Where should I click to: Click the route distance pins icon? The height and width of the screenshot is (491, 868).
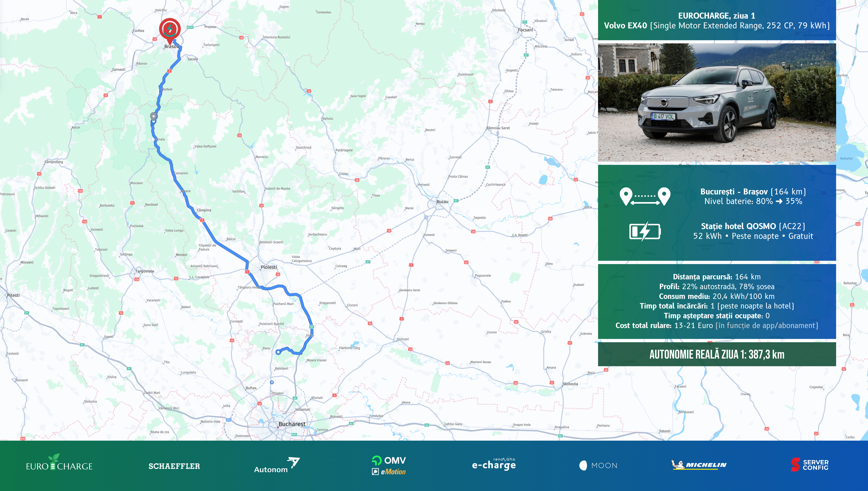pyautogui.click(x=645, y=196)
